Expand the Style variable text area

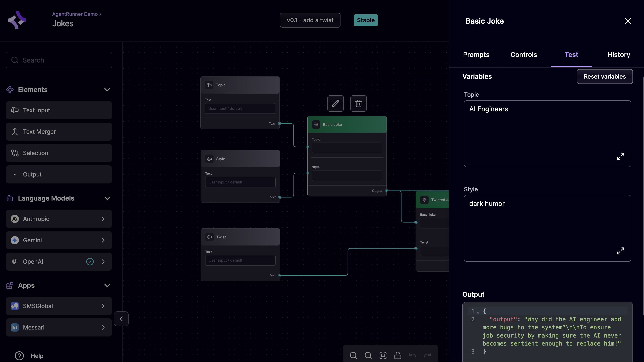pyautogui.click(x=620, y=251)
